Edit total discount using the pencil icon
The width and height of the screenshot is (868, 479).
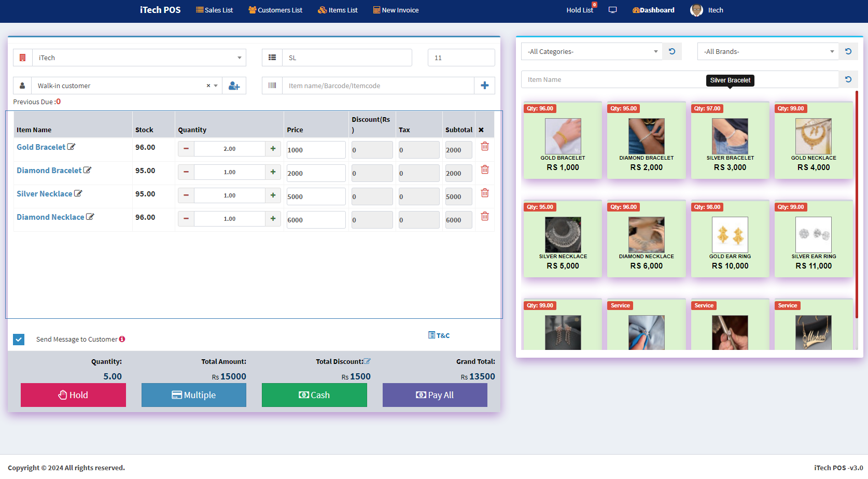(x=367, y=361)
